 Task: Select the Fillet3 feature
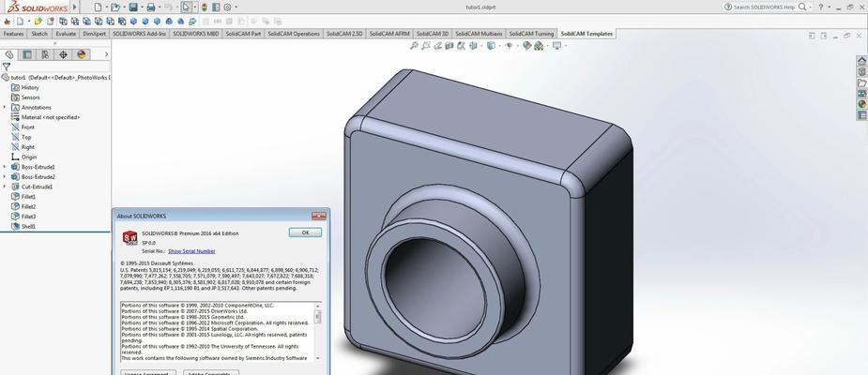23,217
